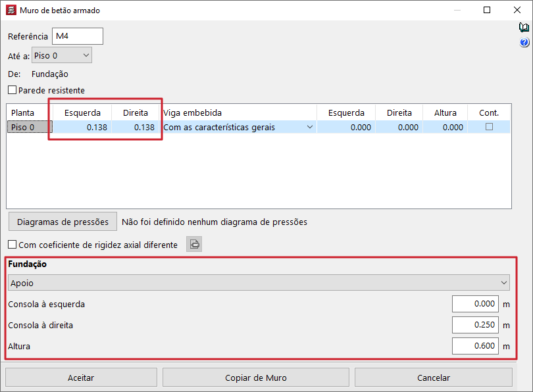Viewport: 533px width, 392px height.
Task: Maximize the Muro de betão armado window
Action: coord(487,11)
